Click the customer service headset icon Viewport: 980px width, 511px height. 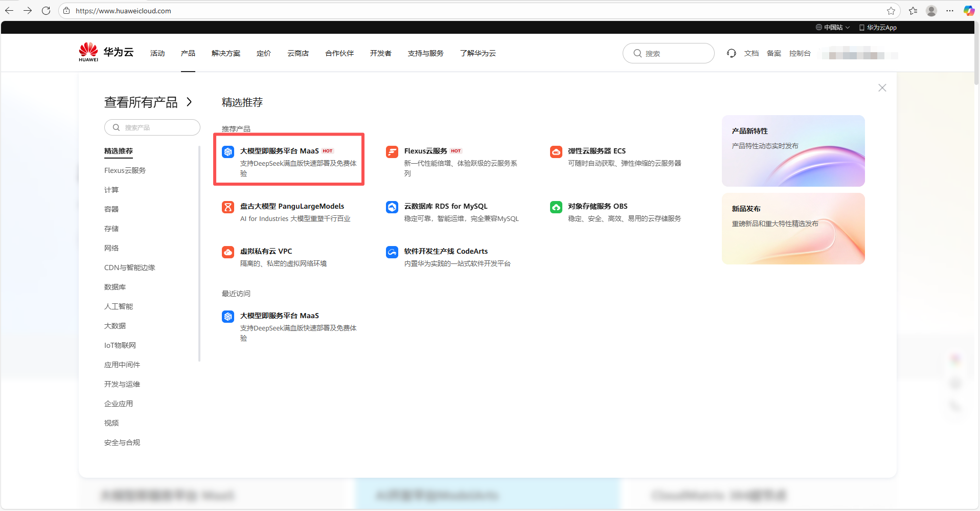click(x=732, y=53)
